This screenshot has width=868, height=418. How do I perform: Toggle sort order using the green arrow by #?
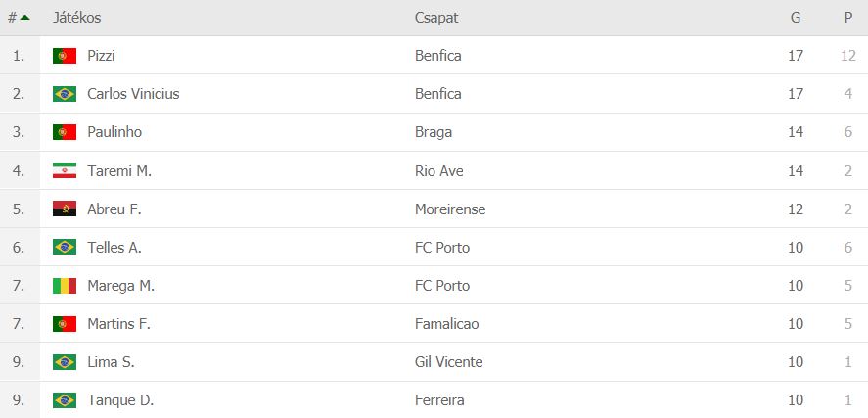24,18
